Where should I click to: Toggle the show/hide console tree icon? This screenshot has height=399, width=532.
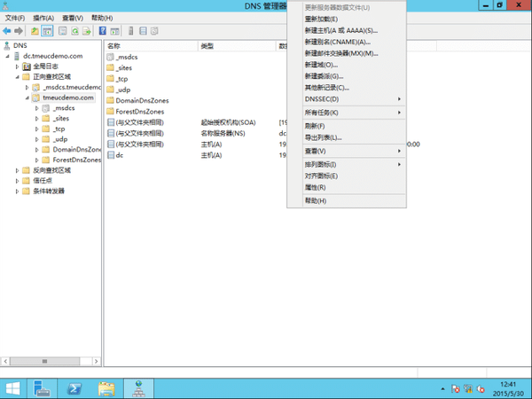click(47, 31)
